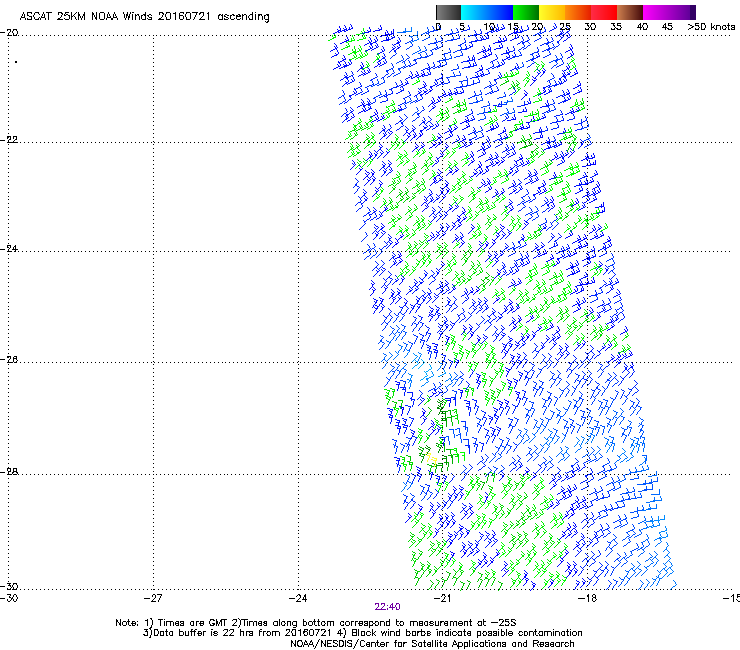Click the lone yellow wind barb in the swath
740x650 pixels.
[431, 458]
